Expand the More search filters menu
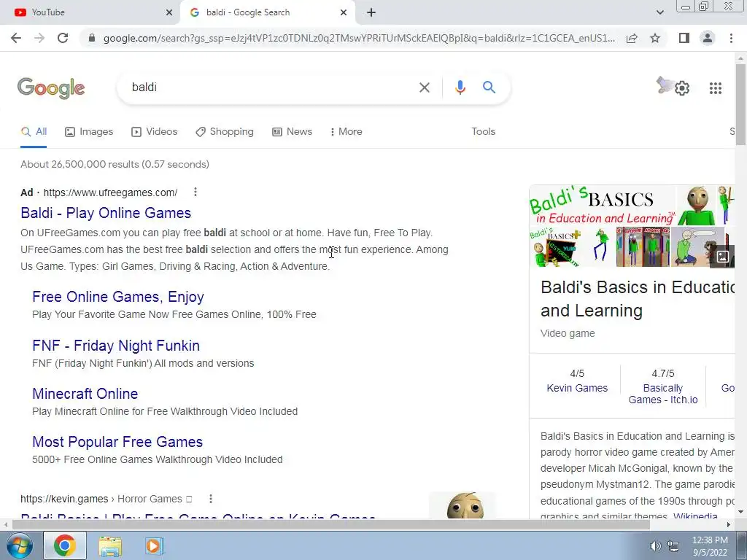Screen dimensions: 747x560 pyautogui.click(x=346, y=131)
